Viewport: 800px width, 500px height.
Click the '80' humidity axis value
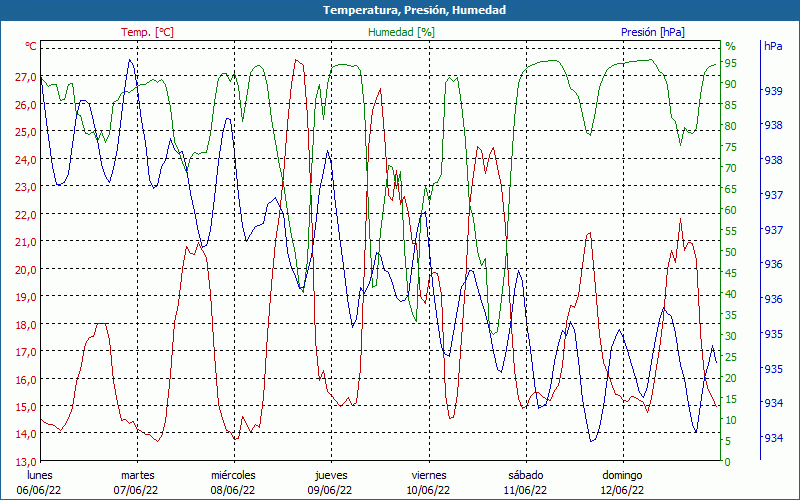point(731,126)
